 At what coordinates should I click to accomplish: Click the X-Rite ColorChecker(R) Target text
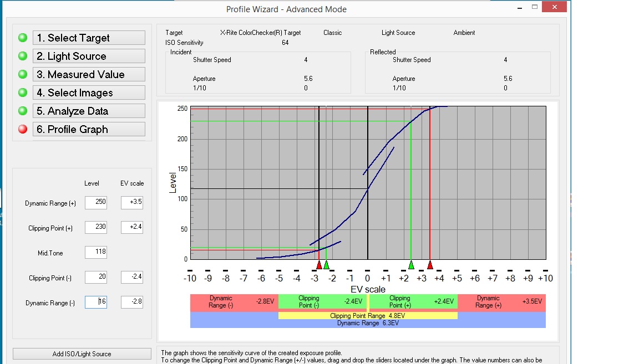260,33
